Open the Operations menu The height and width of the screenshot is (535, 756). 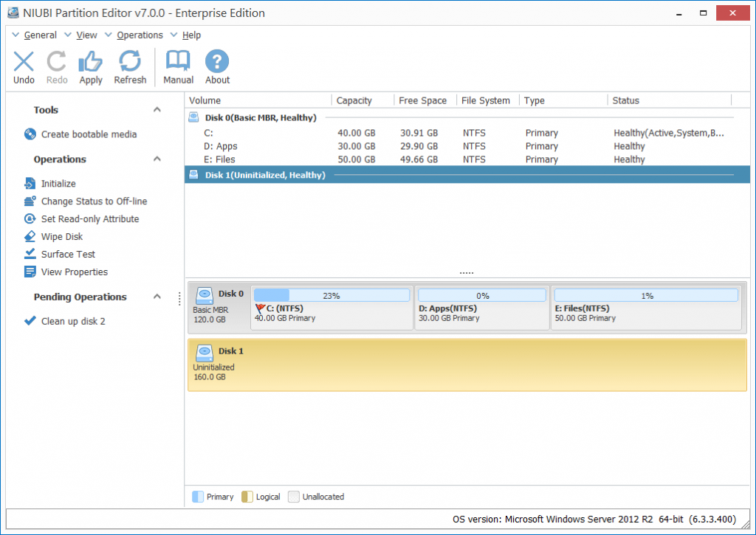[x=140, y=35]
